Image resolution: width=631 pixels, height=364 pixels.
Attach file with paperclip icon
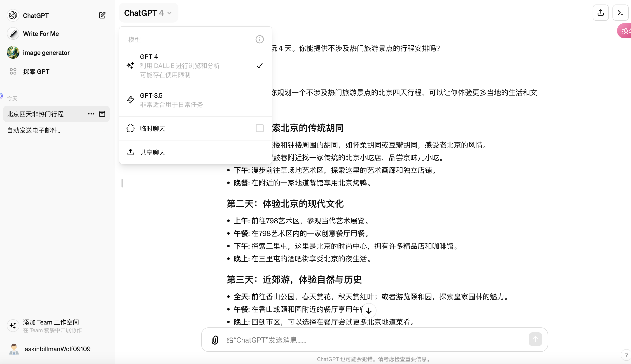215,340
